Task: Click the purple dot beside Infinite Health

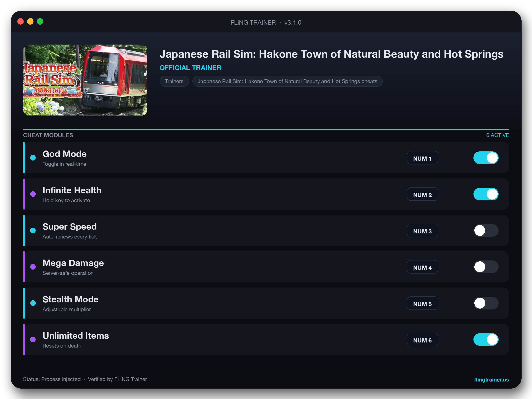Action: (33, 194)
